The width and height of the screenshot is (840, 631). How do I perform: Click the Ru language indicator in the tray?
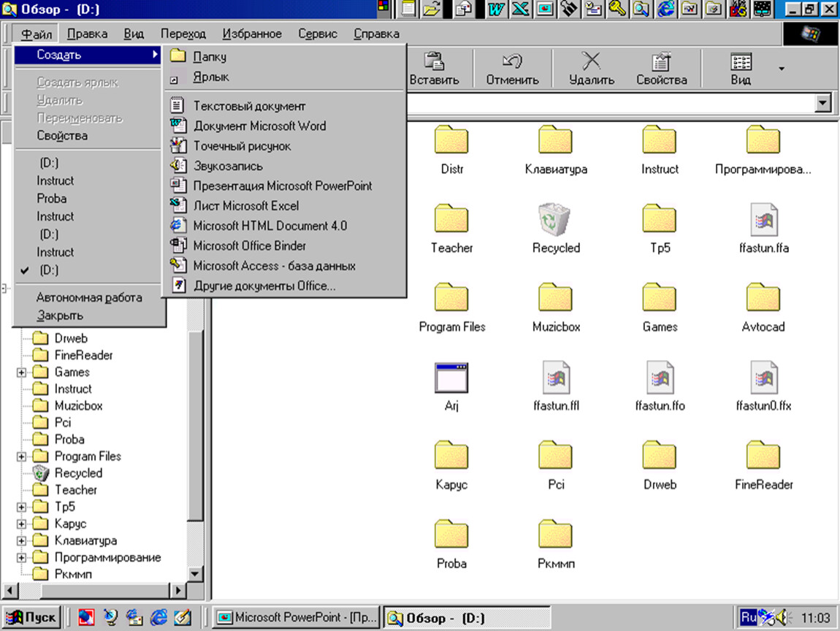point(748,618)
